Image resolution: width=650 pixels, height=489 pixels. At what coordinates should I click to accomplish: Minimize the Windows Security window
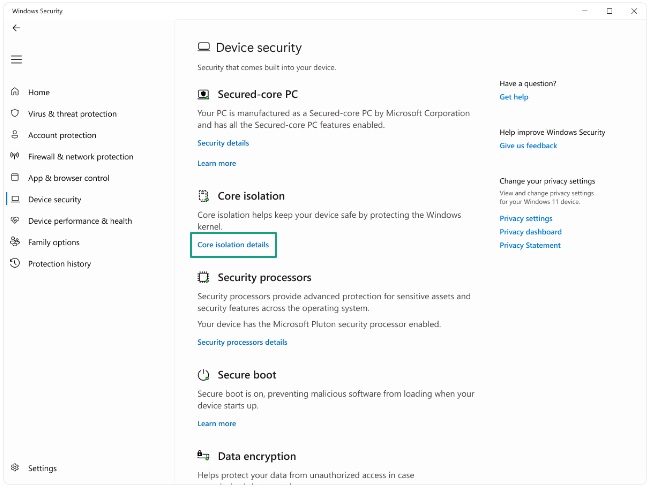[585, 11]
